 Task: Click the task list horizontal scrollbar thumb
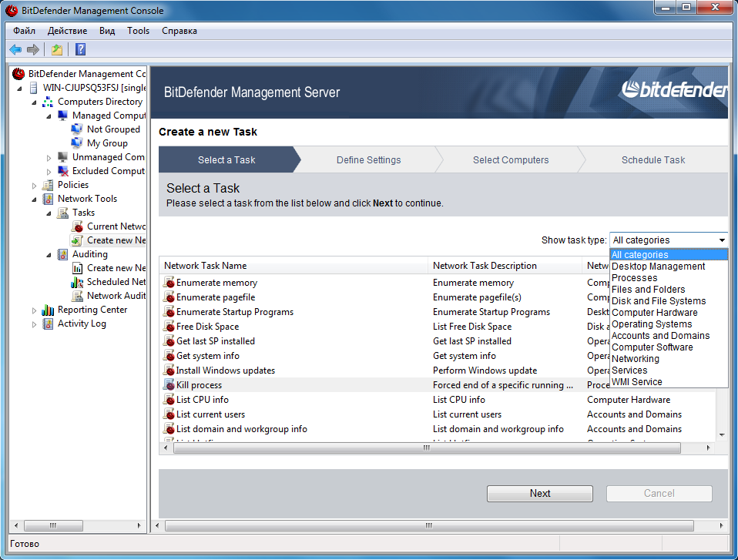pos(427,448)
